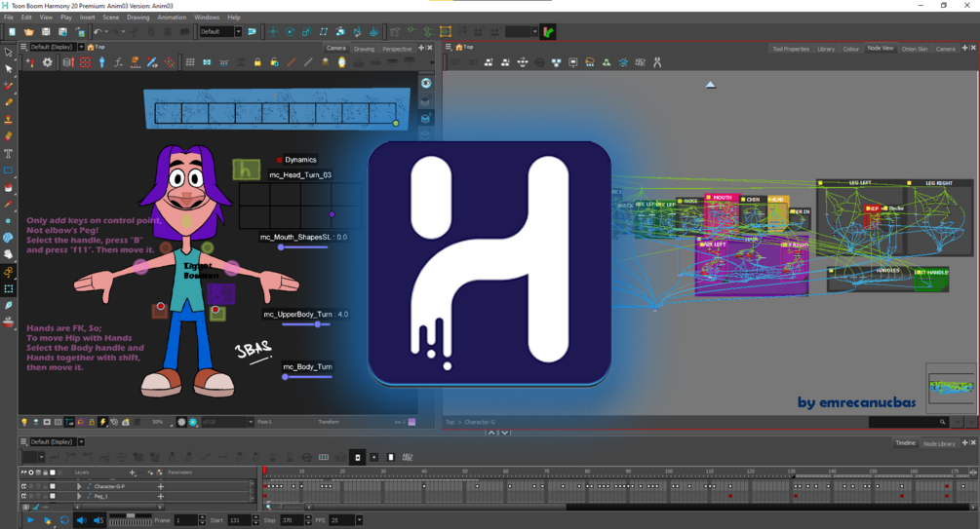Viewport: 980px width, 529px height.
Task: Click the lightning bolt icon in Camera status bar
Action: (103, 422)
